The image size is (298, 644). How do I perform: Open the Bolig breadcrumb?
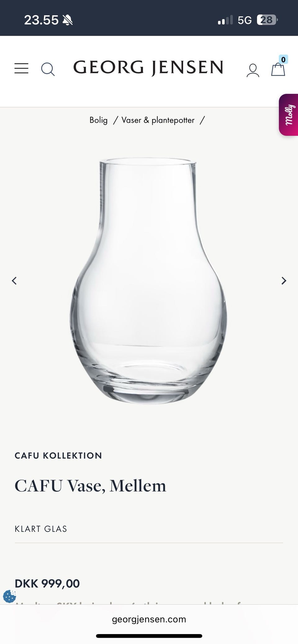[98, 120]
